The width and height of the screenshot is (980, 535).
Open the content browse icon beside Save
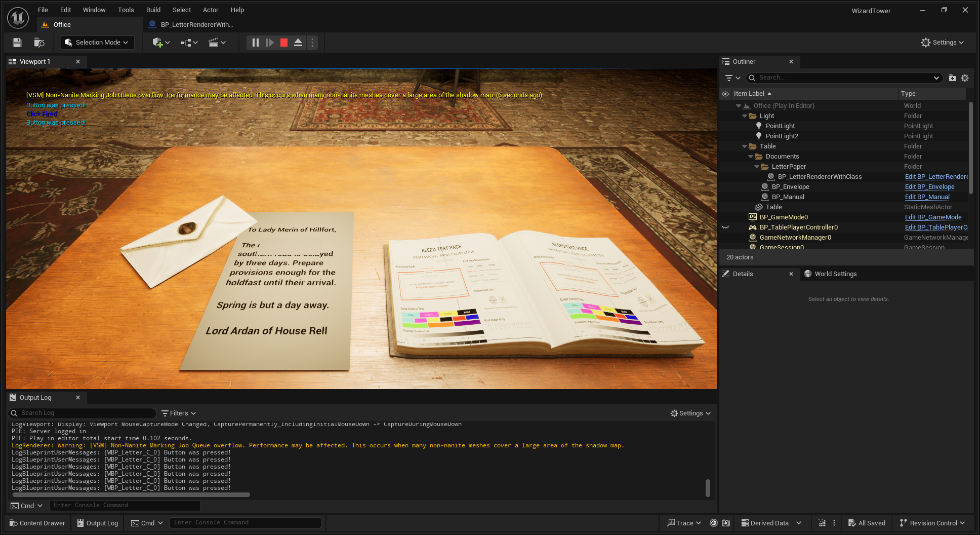(x=39, y=43)
